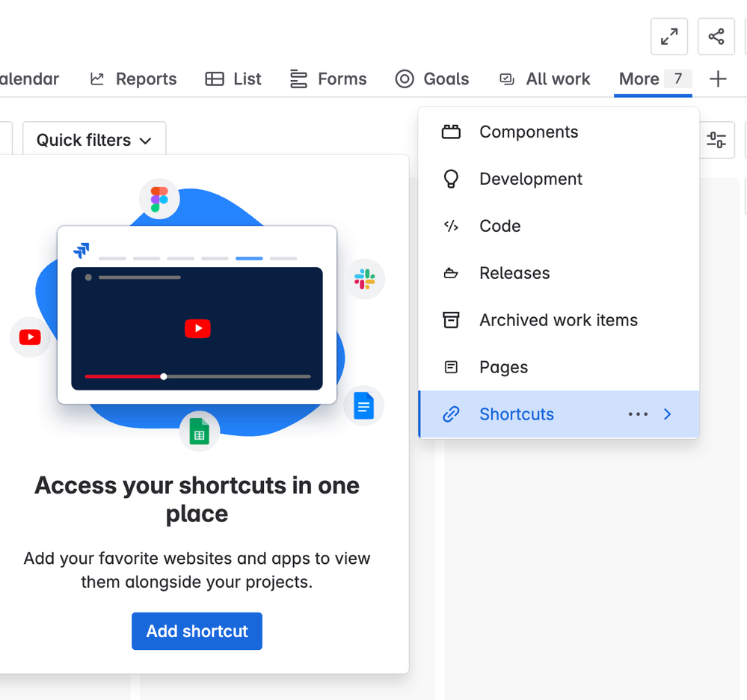Click the Development lightbulb icon
This screenshot has width=747, height=700.
tap(451, 179)
